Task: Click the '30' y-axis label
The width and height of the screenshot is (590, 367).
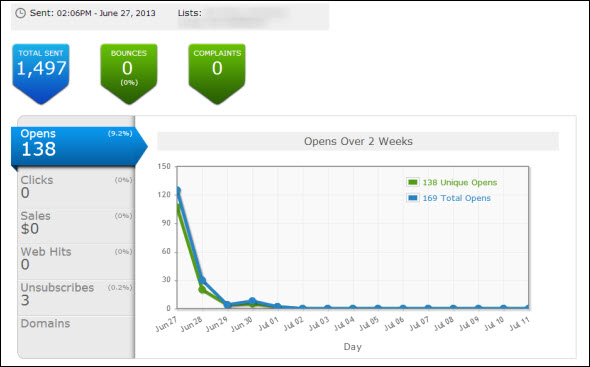Action: coord(166,280)
